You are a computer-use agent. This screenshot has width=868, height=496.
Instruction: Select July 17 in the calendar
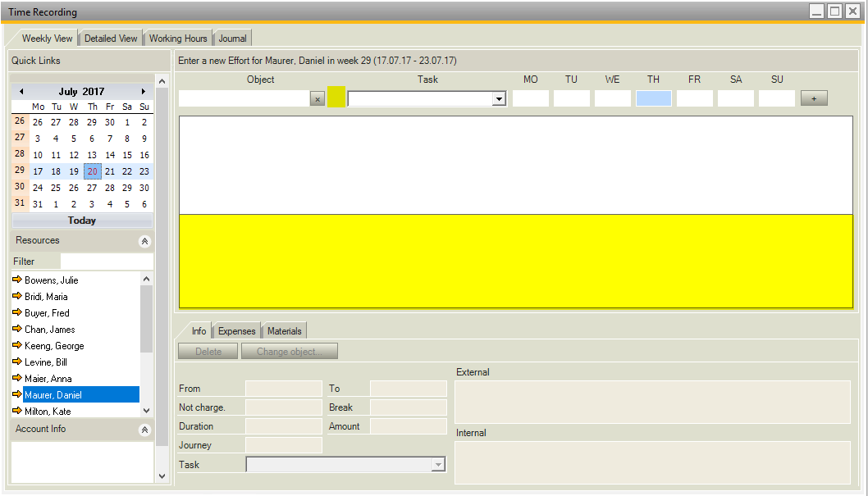[x=38, y=171]
